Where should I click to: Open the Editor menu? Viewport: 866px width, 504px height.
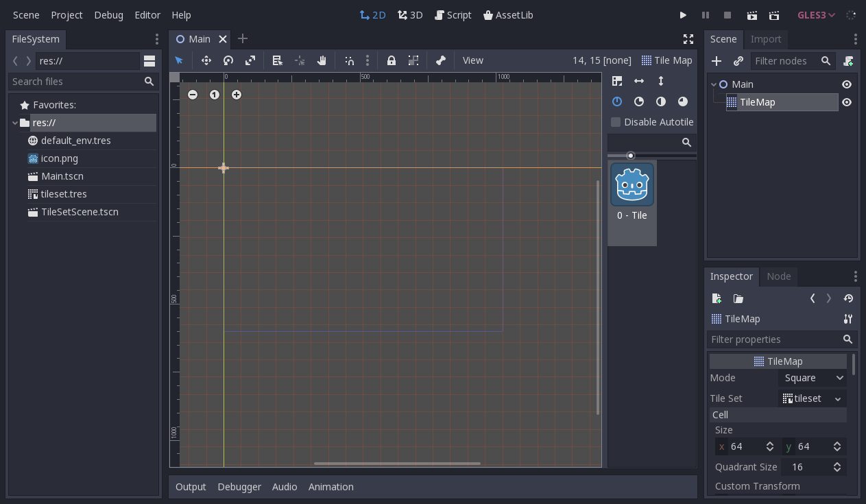(147, 15)
